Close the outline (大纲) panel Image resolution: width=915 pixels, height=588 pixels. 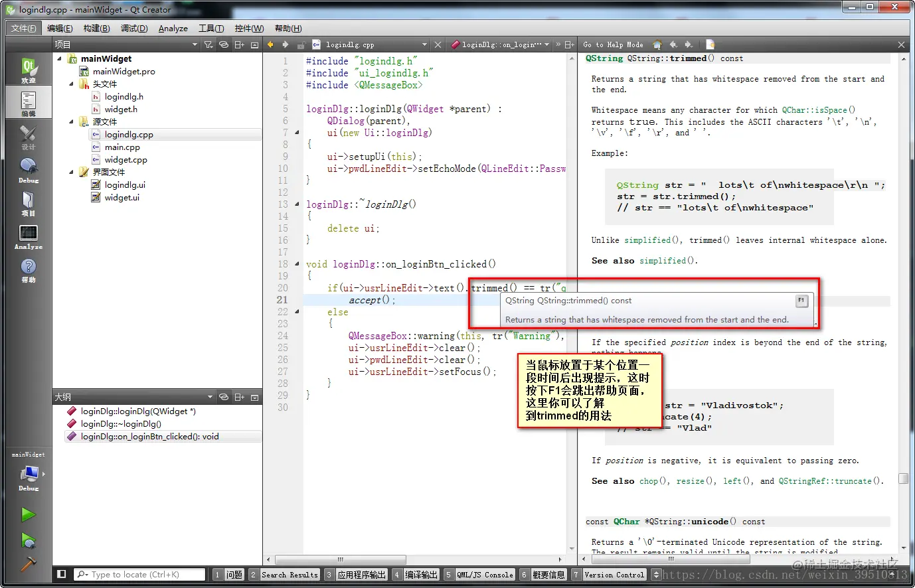[254, 397]
